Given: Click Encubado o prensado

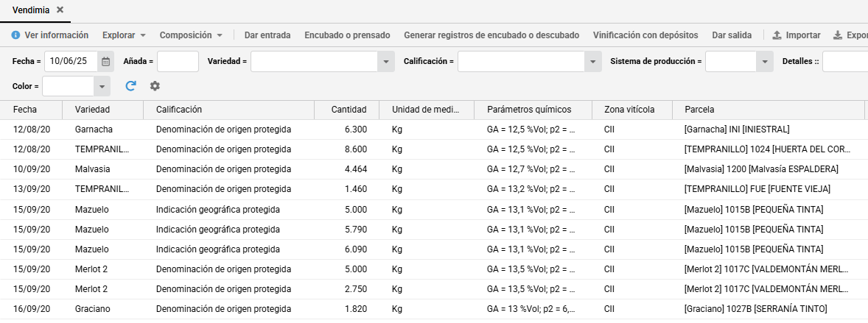Looking at the screenshot, I should coord(347,35).
